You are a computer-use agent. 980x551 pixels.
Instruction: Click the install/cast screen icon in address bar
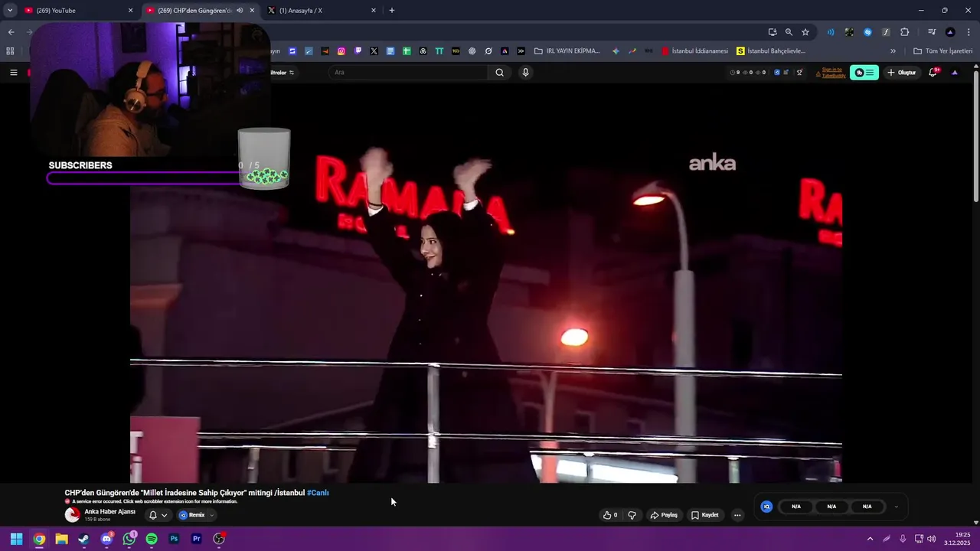pos(773,32)
